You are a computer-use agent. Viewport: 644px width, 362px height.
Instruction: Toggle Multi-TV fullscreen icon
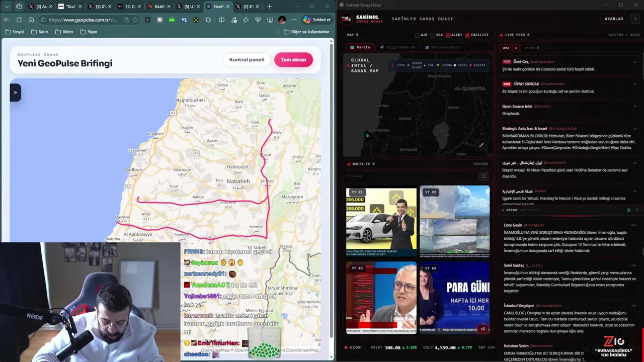[x=484, y=176]
